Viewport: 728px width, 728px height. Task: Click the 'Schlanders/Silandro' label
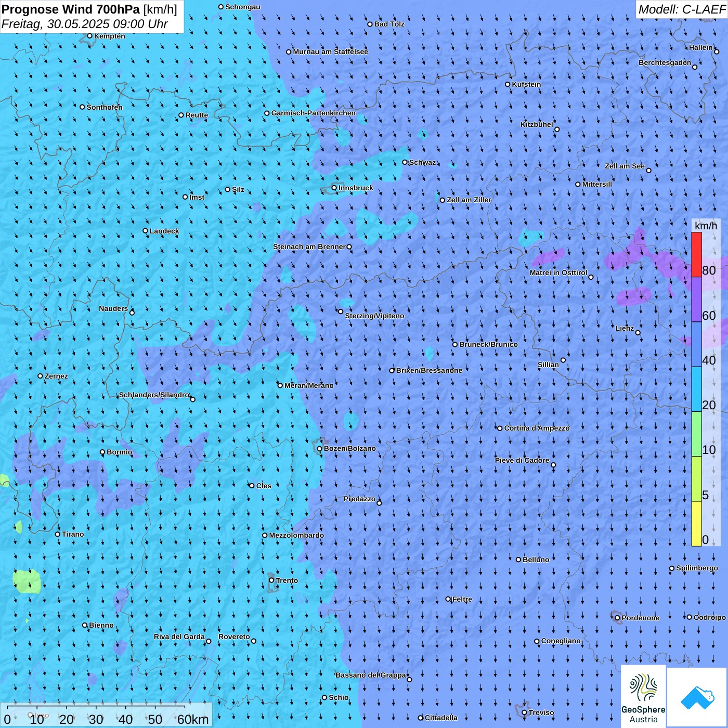pos(154,395)
